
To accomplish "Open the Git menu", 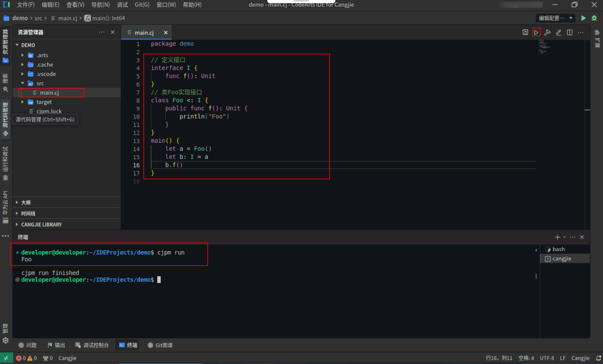I will click(142, 5).
